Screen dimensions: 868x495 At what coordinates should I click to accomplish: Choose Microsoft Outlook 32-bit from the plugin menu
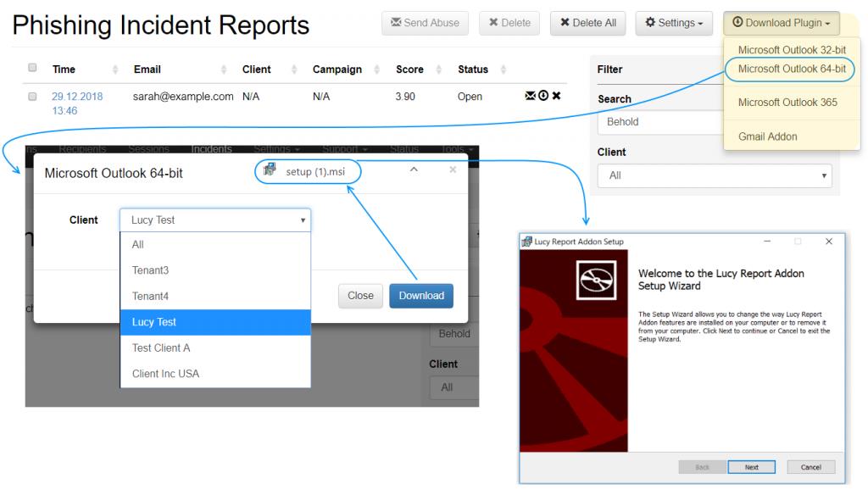click(792, 50)
